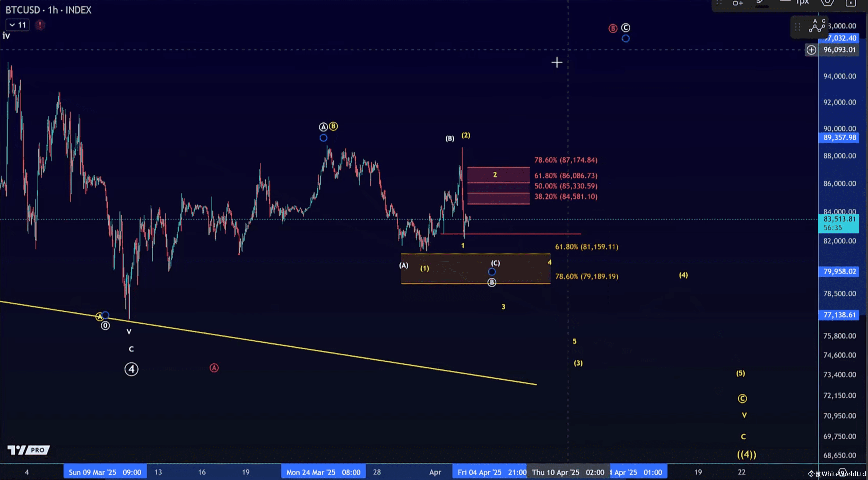Click the Sun 09 Mar '25 09:00 time tag

coord(105,472)
